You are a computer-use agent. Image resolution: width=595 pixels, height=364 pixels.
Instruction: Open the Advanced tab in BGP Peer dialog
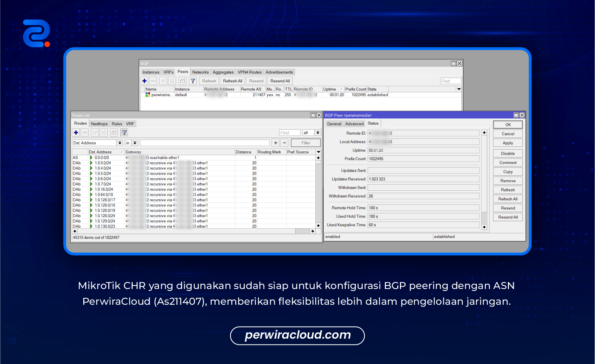coord(354,124)
